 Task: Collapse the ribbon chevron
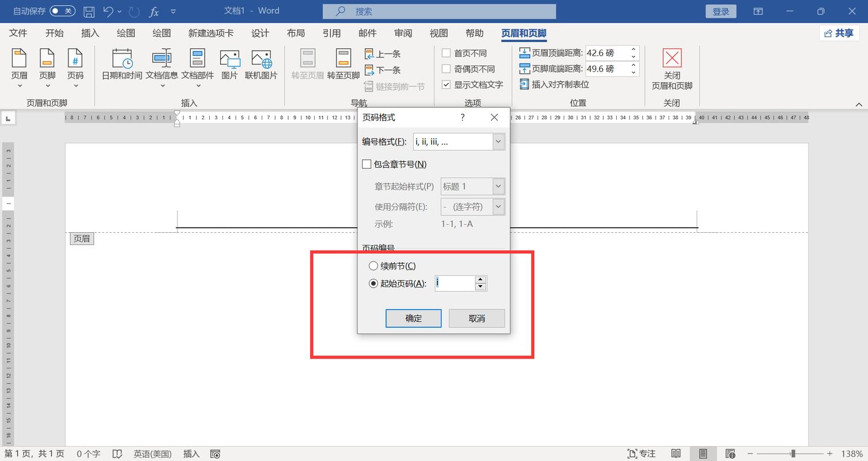click(859, 104)
